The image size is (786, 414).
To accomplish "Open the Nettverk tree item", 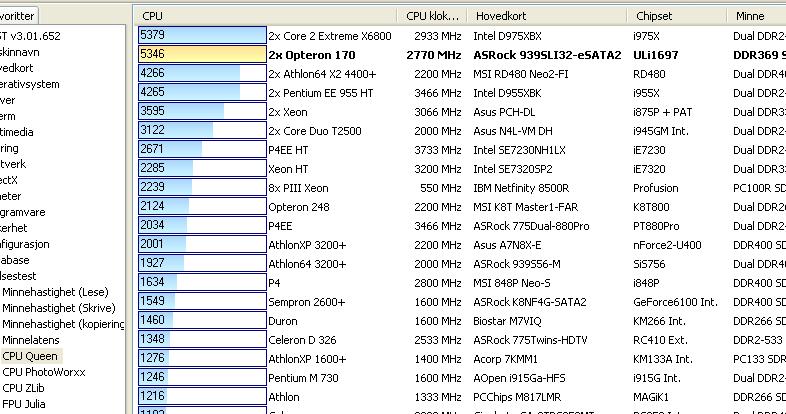I will pyautogui.click(x=13, y=164).
